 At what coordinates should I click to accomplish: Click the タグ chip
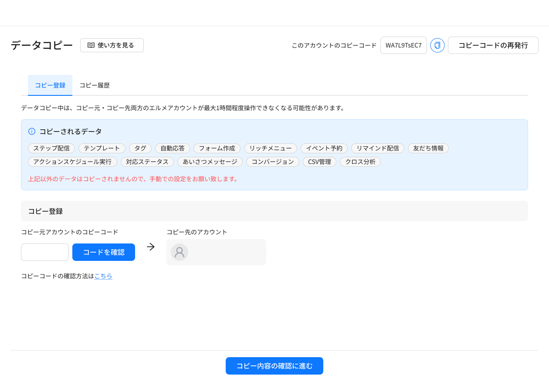tap(140, 148)
